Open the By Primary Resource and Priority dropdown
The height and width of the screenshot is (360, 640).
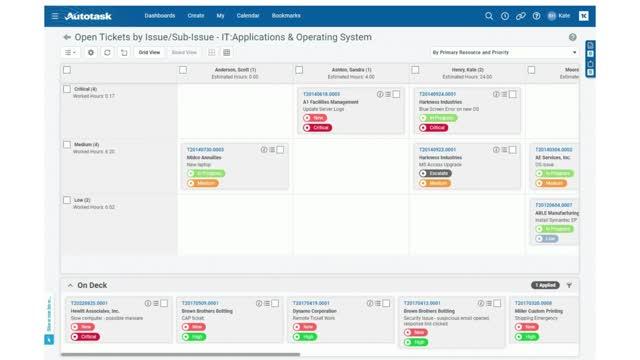pyautogui.click(x=504, y=52)
